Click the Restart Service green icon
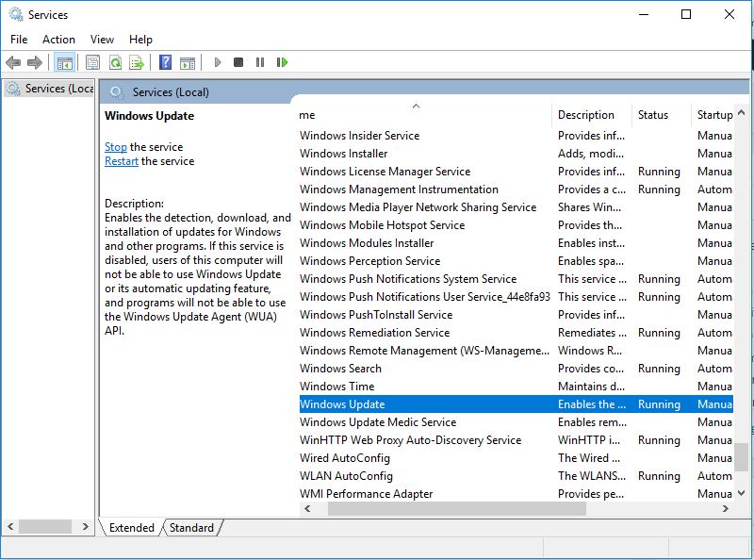This screenshot has width=754, height=560. (x=282, y=63)
